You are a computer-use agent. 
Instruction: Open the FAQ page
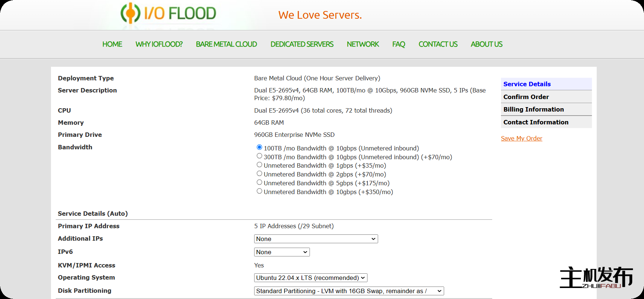(399, 44)
